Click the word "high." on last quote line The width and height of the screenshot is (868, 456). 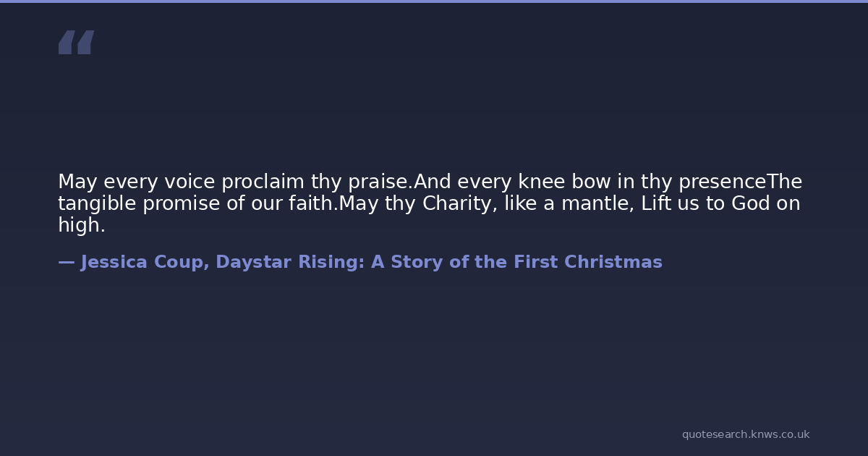[82, 225]
